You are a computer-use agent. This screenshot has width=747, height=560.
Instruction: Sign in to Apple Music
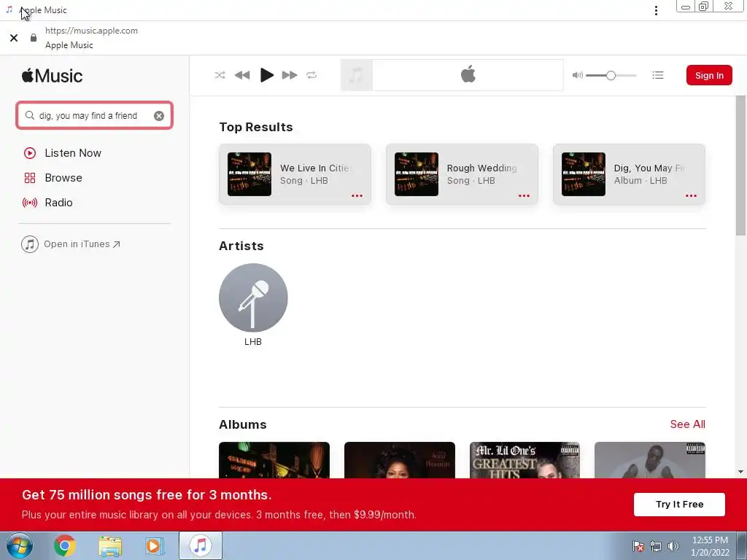(709, 75)
